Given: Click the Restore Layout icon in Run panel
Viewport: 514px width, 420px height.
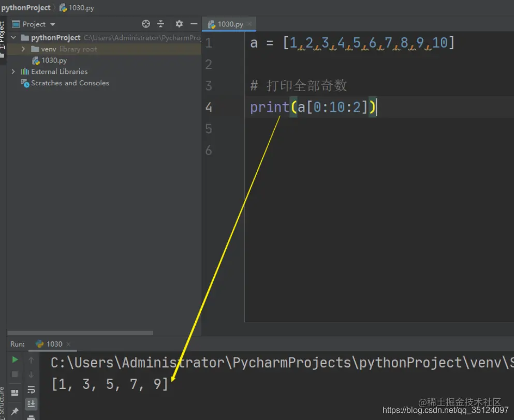Looking at the screenshot, I should click(14, 393).
